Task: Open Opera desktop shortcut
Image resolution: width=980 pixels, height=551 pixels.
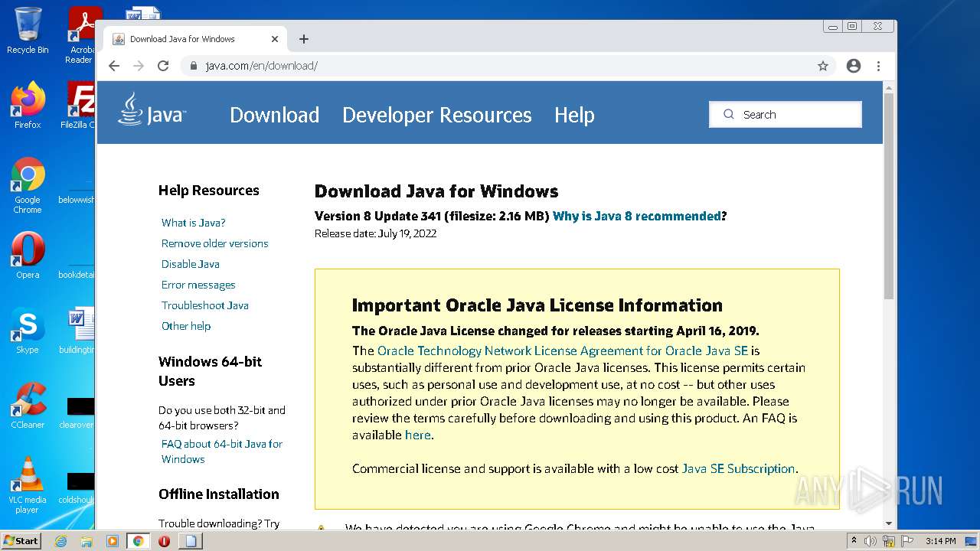Action: pos(28,255)
